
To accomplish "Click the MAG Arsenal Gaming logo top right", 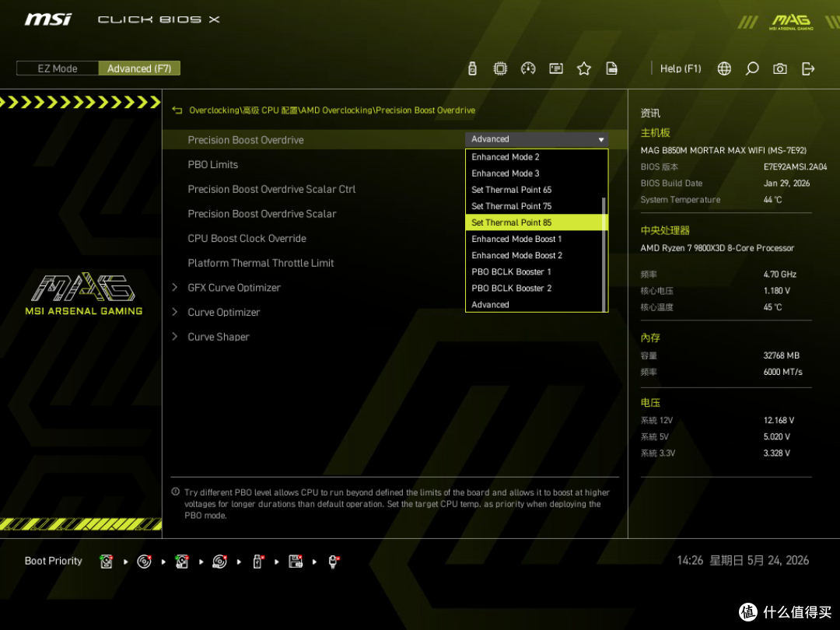I will (791, 22).
